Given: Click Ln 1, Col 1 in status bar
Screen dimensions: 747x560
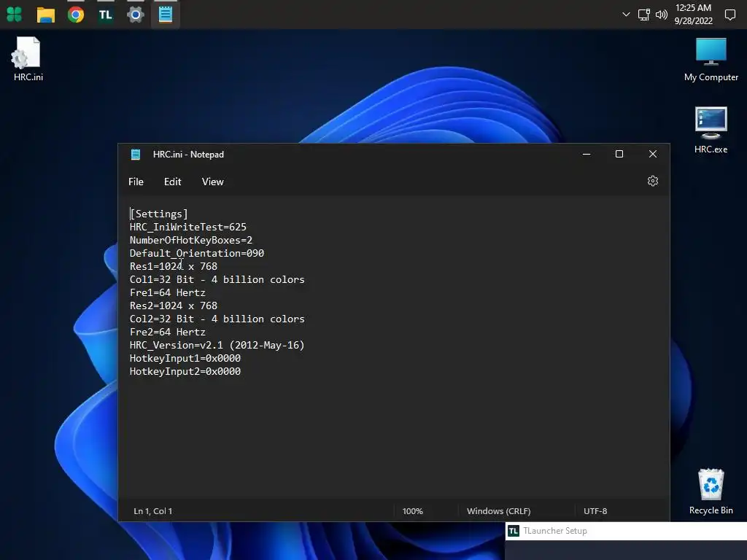Looking at the screenshot, I should pos(153,511).
